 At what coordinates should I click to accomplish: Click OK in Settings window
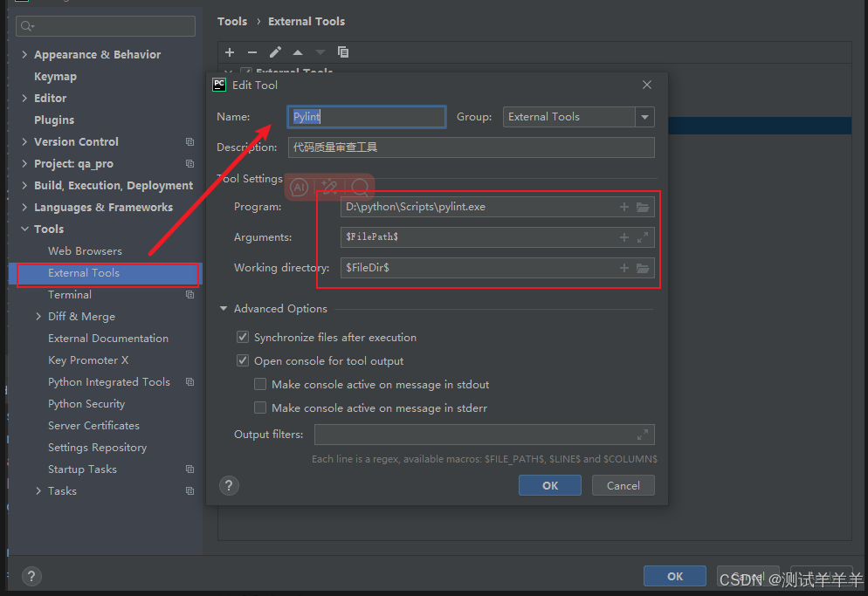[675, 576]
